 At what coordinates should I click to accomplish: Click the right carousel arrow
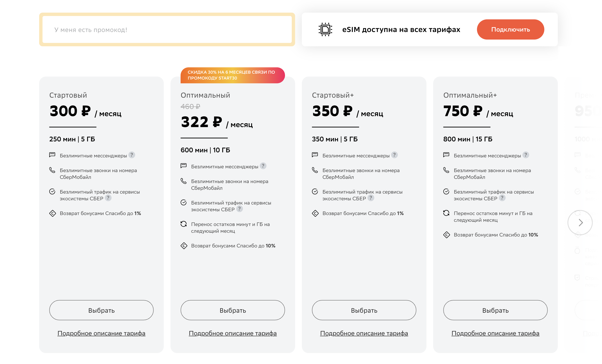pos(580,223)
